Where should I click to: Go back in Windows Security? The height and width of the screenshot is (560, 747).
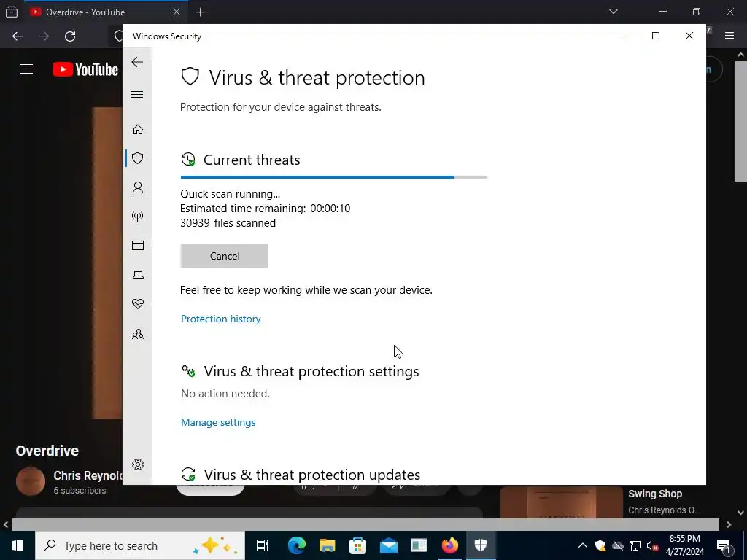point(137,62)
